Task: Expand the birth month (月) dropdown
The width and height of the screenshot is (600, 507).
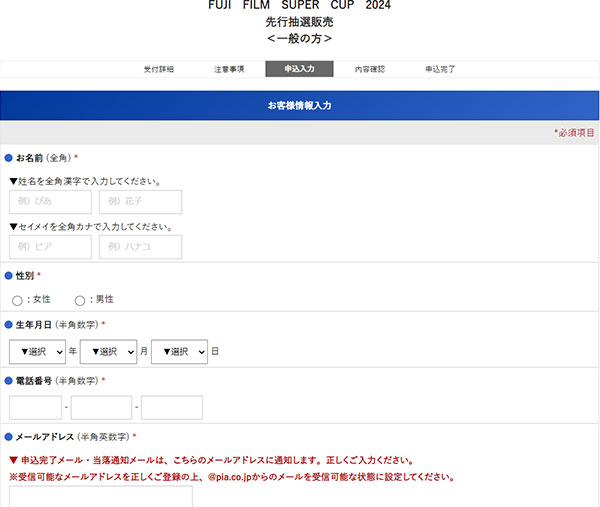Action: [108, 352]
